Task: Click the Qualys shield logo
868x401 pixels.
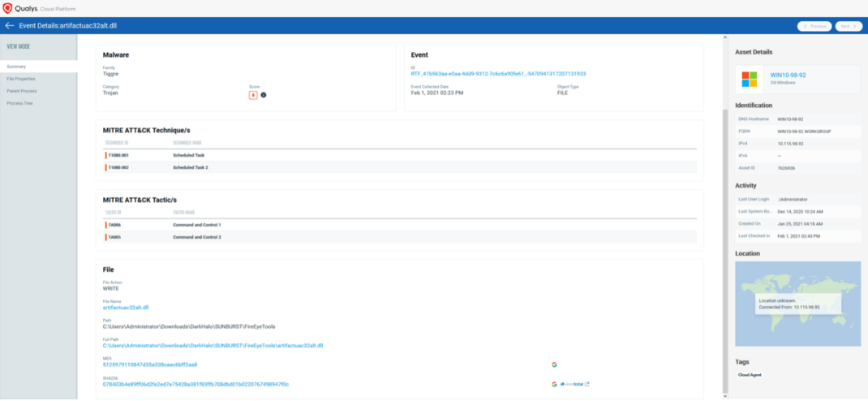Action: coord(8,7)
